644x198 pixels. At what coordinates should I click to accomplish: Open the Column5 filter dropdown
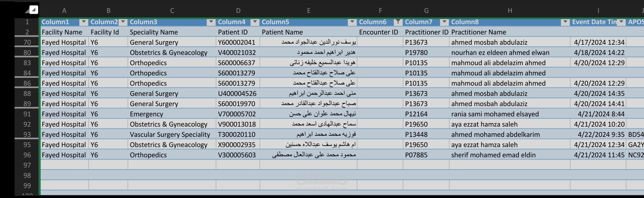pyautogui.click(x=352, y=22)
